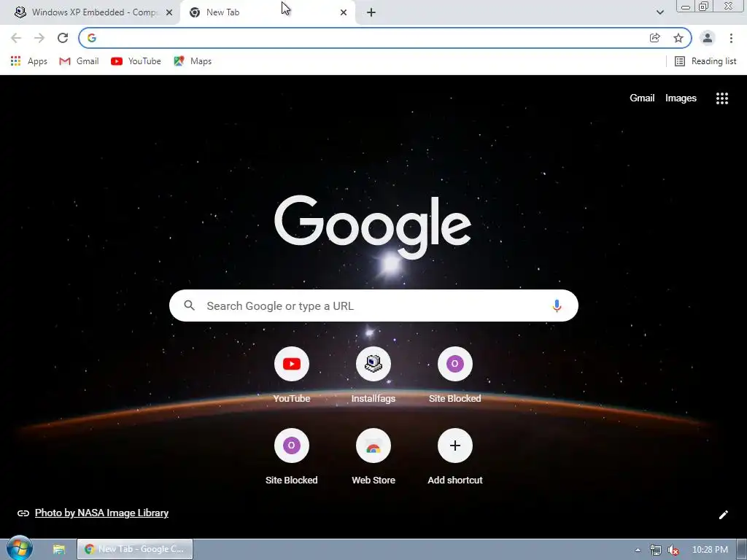Screen dimensions: 747x560
Task: Open the Images link at top right
Action: coord(681,98)
